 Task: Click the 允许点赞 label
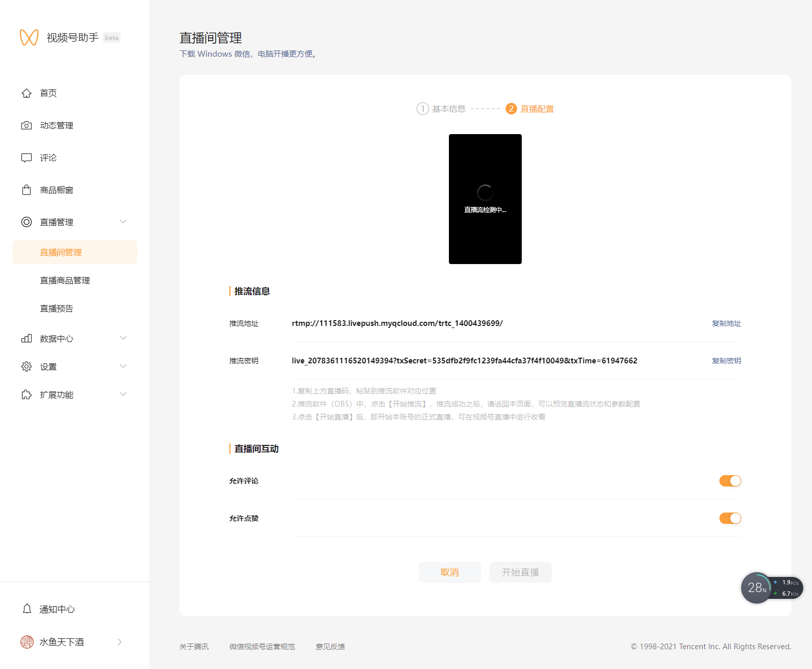244,518
